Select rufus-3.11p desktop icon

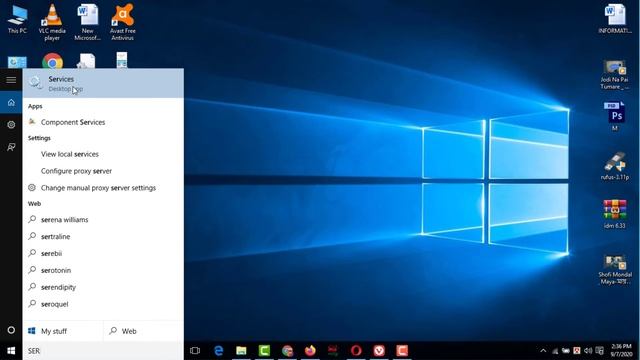(615, 166)
